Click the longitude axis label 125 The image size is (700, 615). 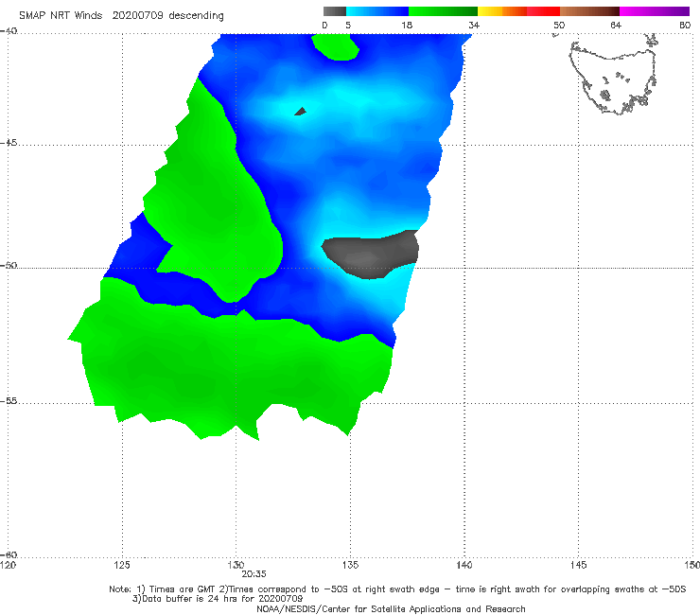(x=122, y=565)
